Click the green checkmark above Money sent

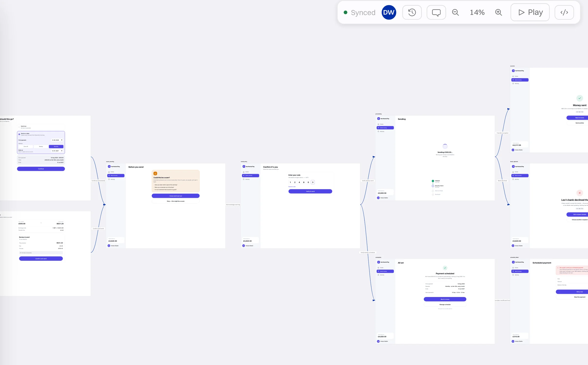click(580, 98)
